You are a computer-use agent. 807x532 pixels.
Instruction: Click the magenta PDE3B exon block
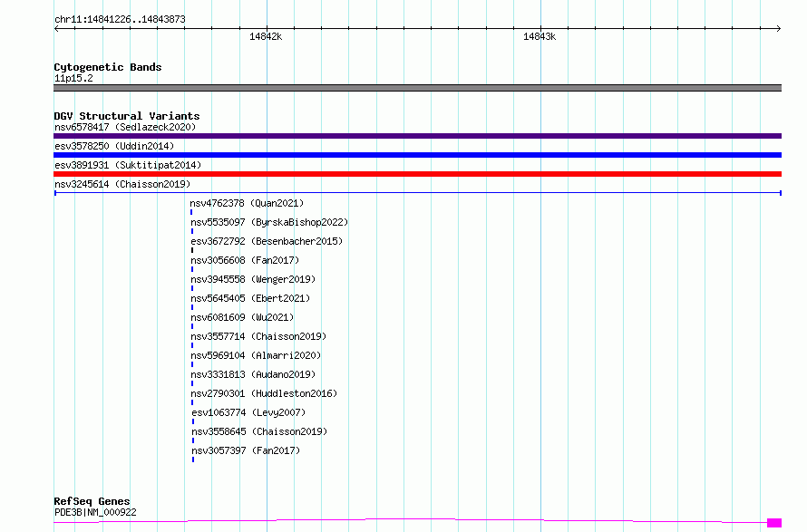tap(774, 523)
